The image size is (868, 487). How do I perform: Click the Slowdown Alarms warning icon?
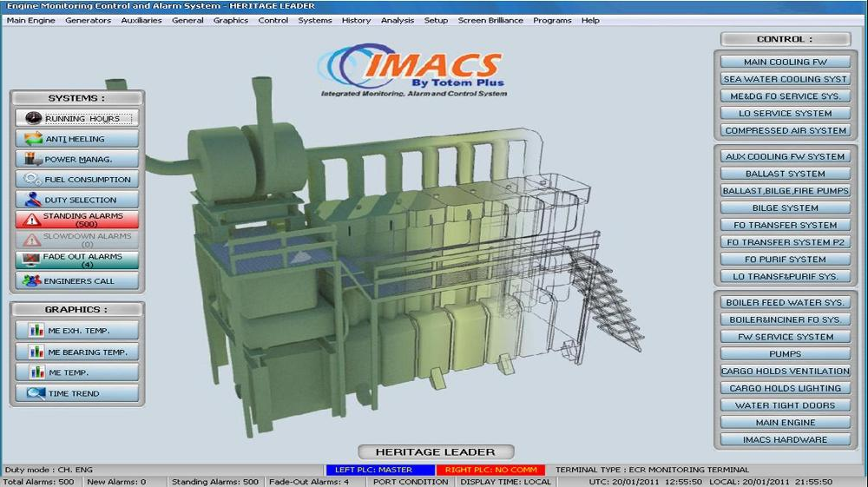32,240
